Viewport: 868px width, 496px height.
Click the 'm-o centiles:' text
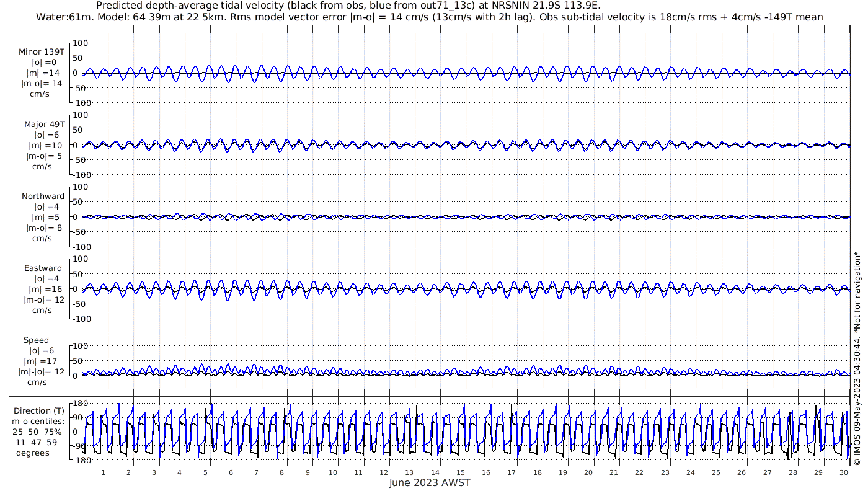(x=38, y=422)
